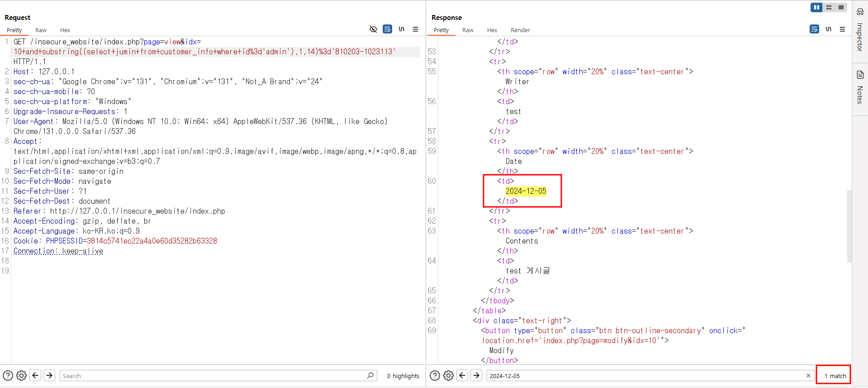
Task: Click the Sec-Fetch-Dest header line
Action: point(62,201)
